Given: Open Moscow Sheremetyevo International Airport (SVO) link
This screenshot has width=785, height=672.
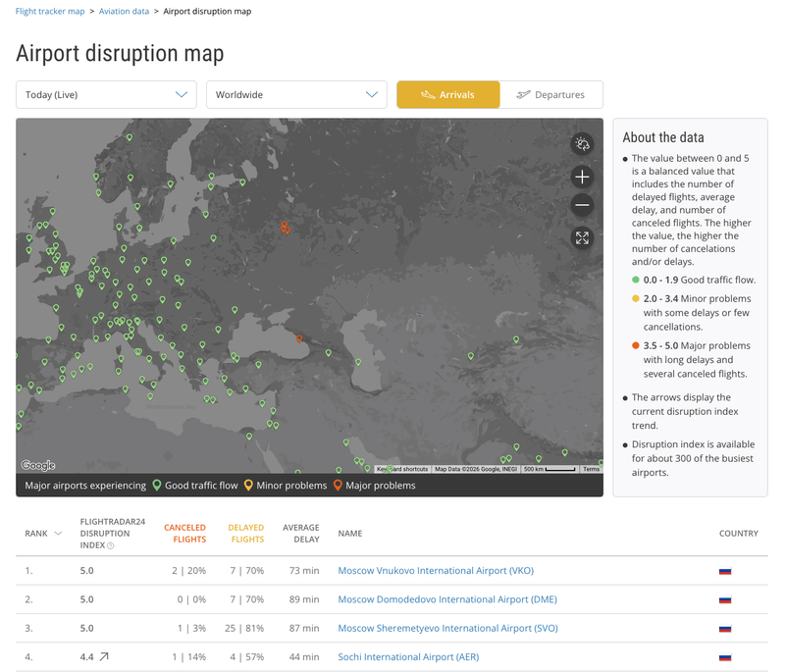Looking at the screenshot, I should pos(447,628).
